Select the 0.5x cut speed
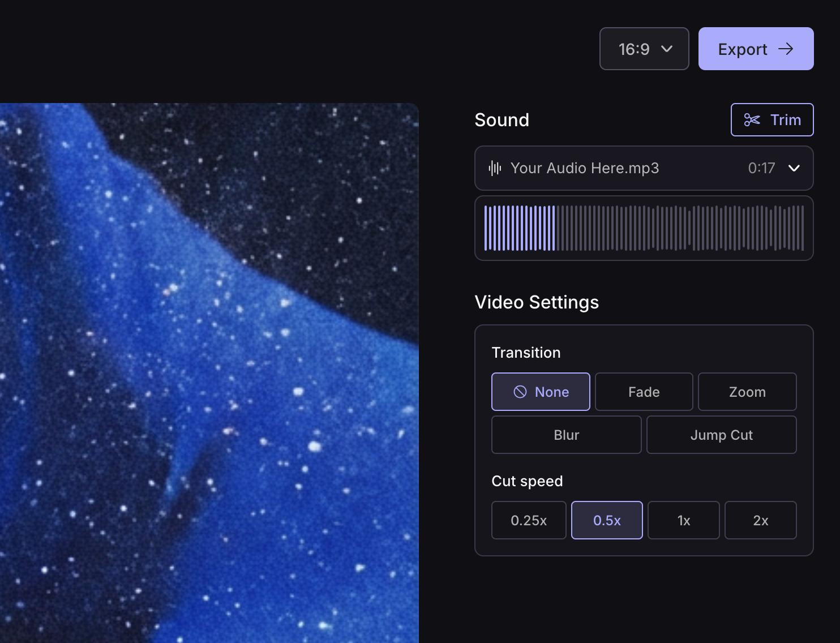The width and height of the screenshot is (840, 643). tap(607, 520)
